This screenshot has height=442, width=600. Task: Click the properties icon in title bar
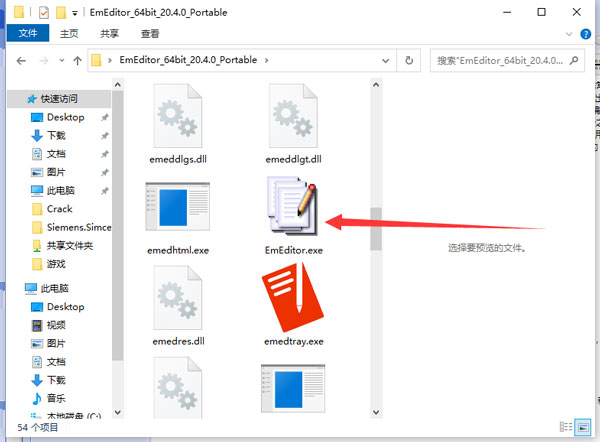click(44, 13)
